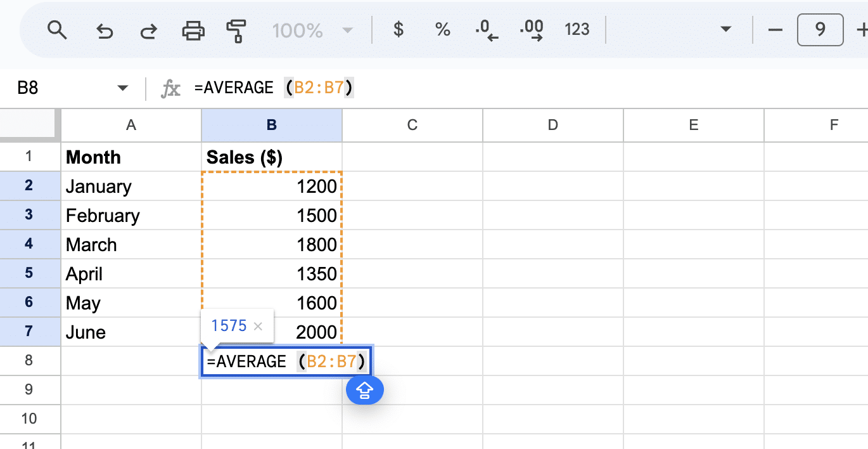Apply currency format with dollar icon
The height and width of the screenshot is (449, 868).
[398, 30]
